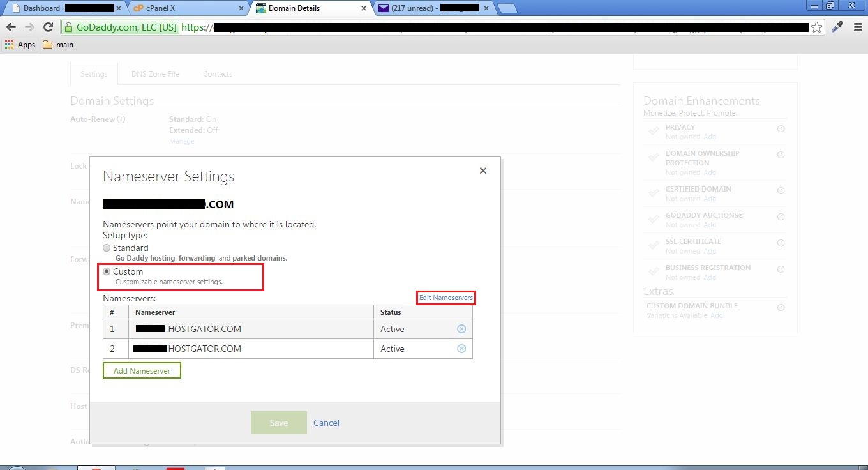Image resolution: width=868 pixels, height=470 pixels.
Task: Click the Status column header
Action: (x=423, y=312)
